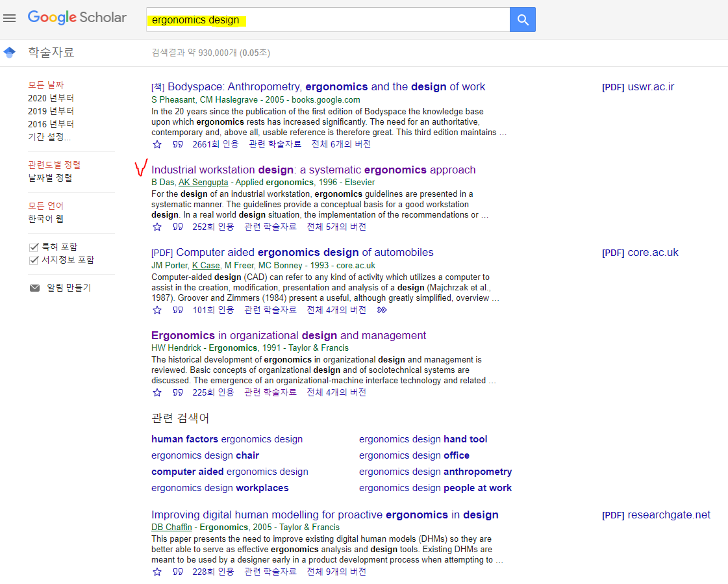Search related: ergonomics design anthropometry

tap(436, 472)
